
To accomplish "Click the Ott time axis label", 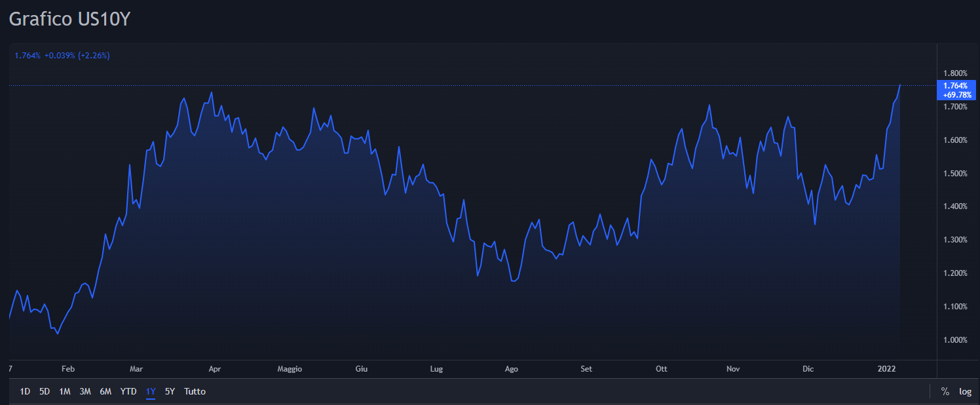I will pos(662,369).
